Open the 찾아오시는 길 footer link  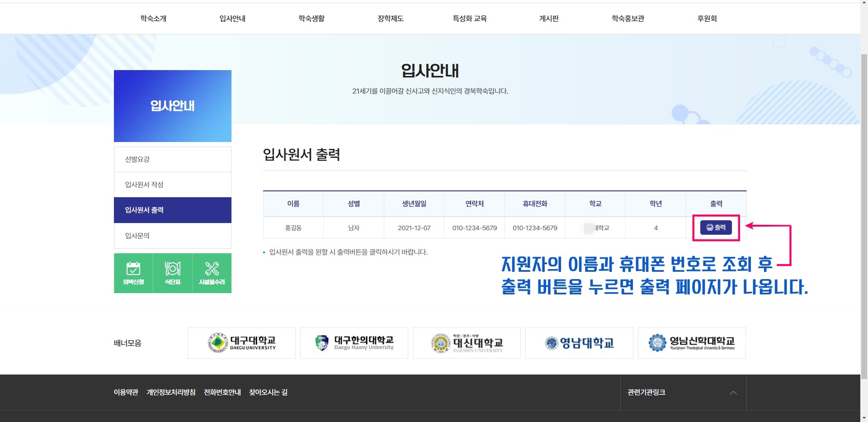pyautogui.click(x=268, y=392)
